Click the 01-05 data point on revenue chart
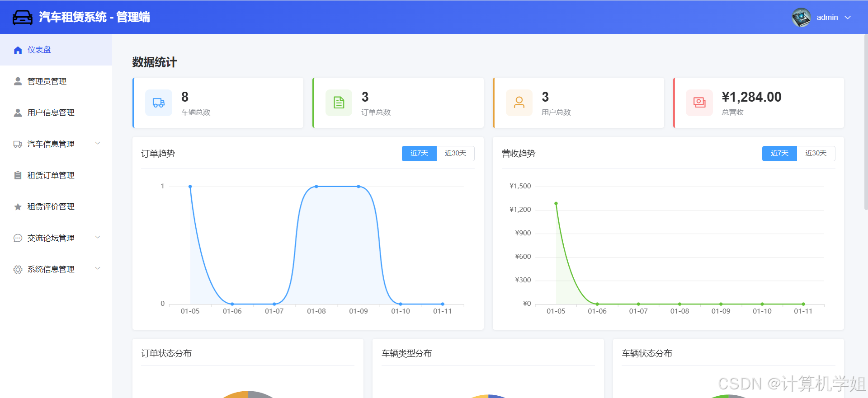868x398 pixels. coord(556,204)
